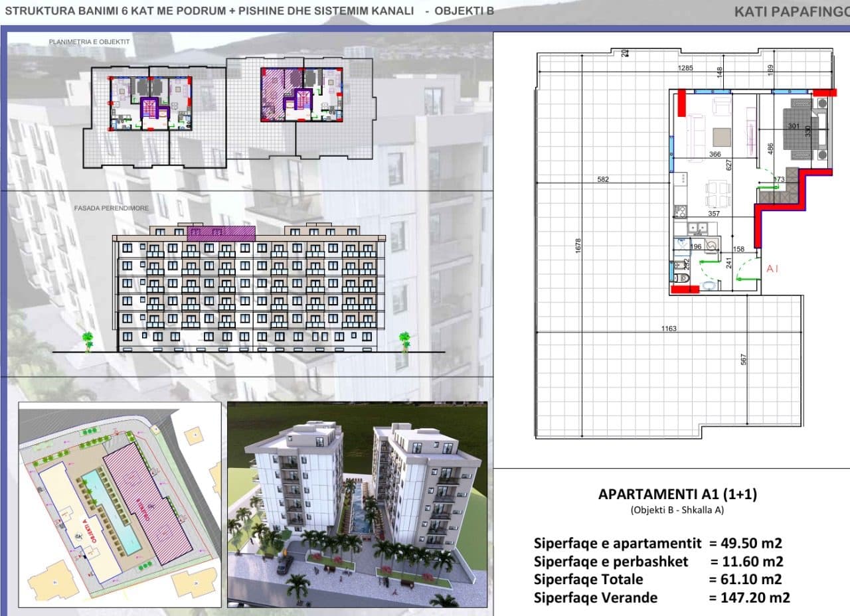
Task: Open the site plan image with the pool
Action: [x=120, y=503]
